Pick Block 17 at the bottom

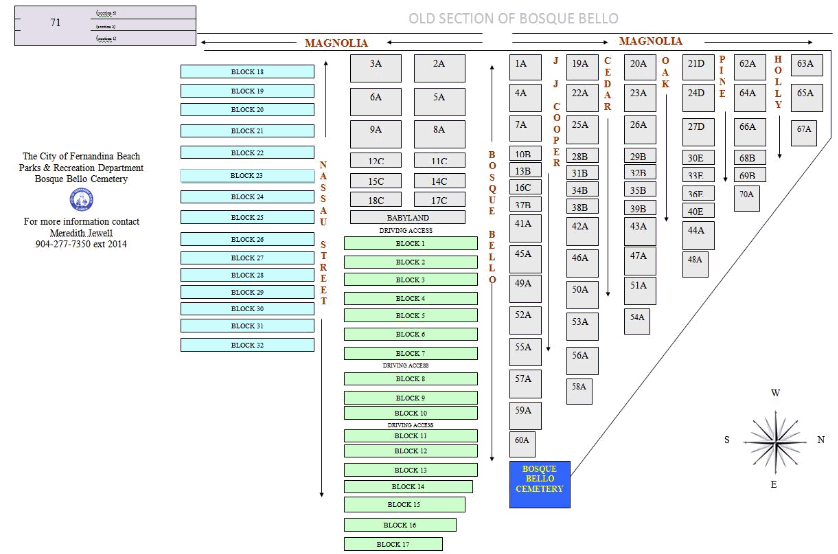point(393,544)
